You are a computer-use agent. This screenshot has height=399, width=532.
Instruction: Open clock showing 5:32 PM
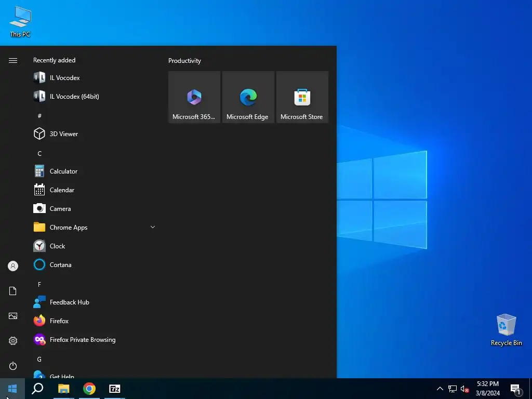click(x=487, y=389)
